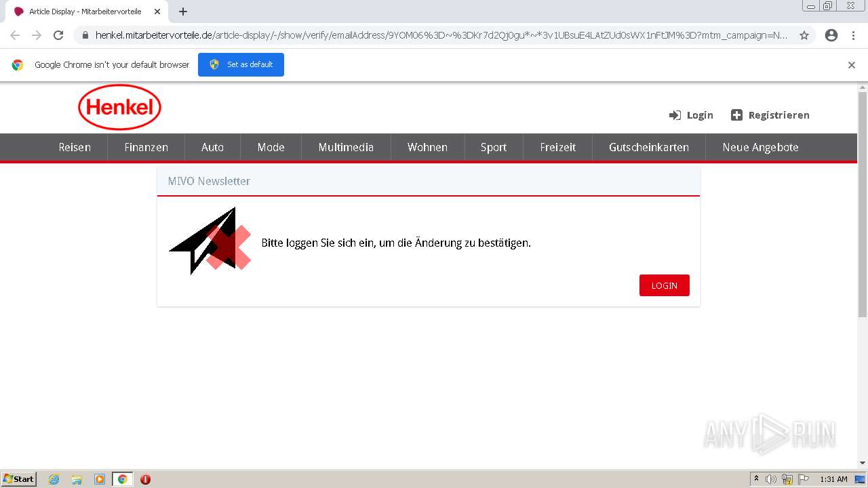Open the Multimedia menu item
Screen dimensions: 868x488
click(346, 147)
